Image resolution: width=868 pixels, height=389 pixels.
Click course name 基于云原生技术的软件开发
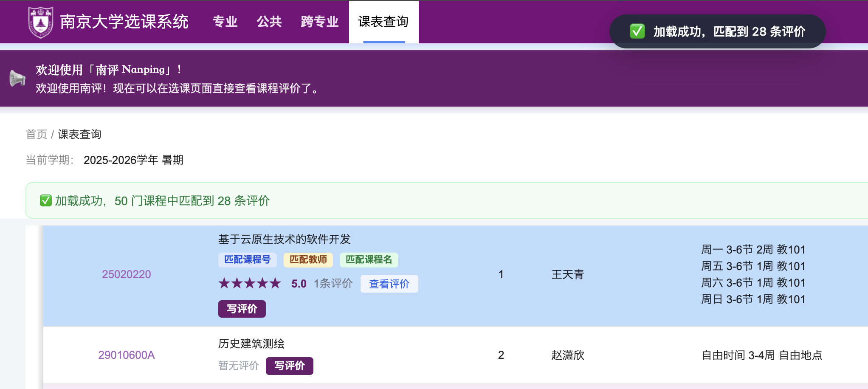(285, 239)
